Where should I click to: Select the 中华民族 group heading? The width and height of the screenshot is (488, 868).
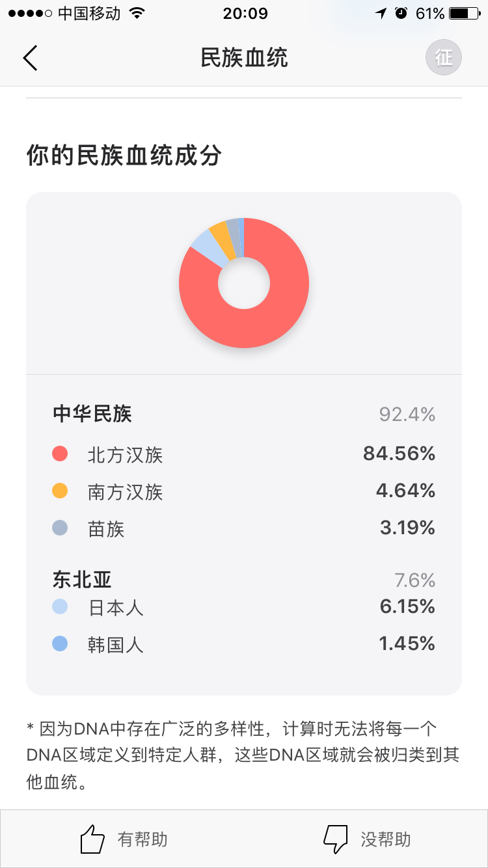coord(92,414)
